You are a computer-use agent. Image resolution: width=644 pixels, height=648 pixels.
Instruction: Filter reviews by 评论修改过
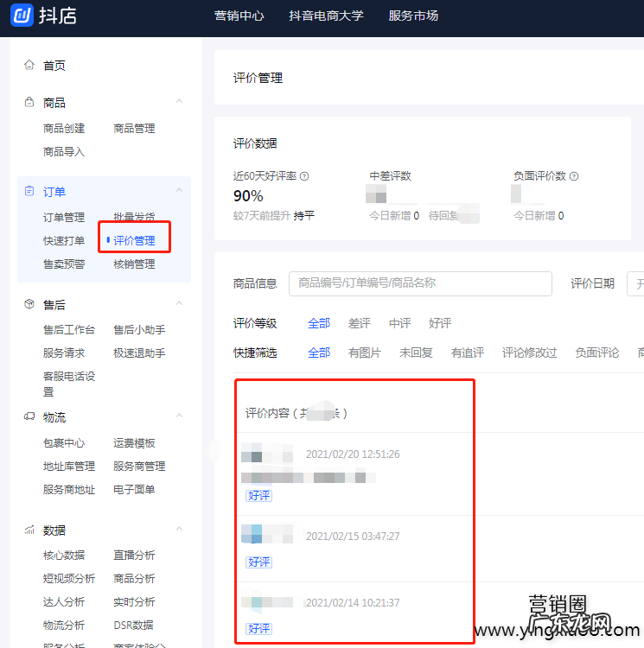coord(530,353)
